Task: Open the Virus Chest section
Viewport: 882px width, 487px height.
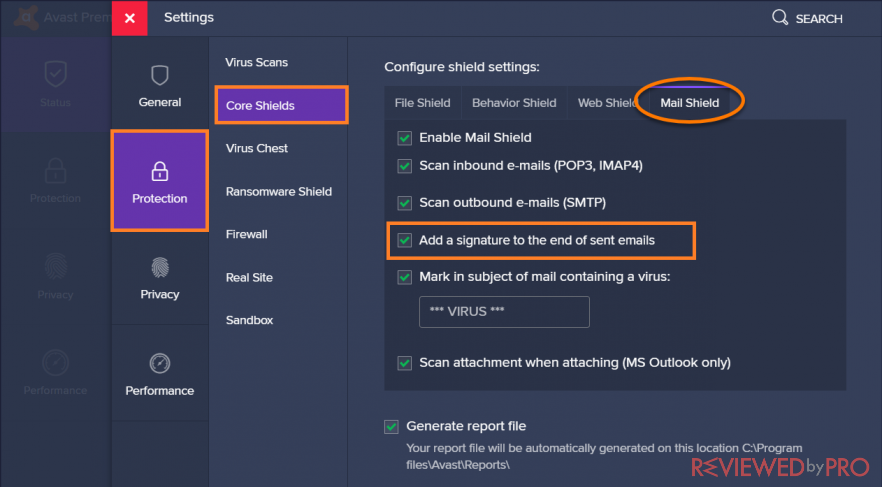Action: click(x=256, y=148)
